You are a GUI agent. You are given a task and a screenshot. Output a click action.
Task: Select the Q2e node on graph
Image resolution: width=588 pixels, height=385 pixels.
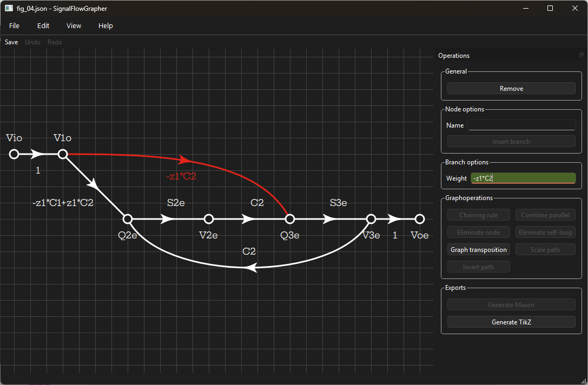point(128,219)
